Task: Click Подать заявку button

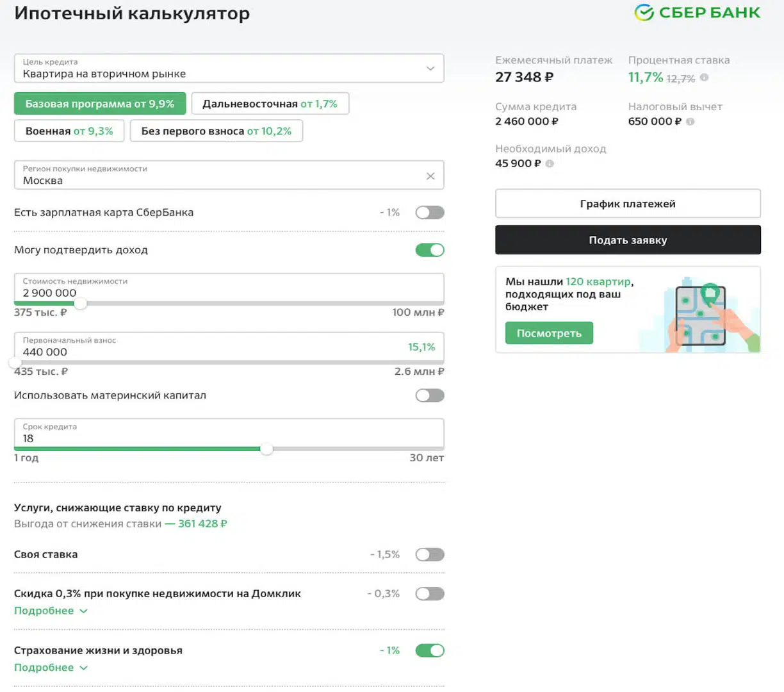Action: [x=628, y=240]
